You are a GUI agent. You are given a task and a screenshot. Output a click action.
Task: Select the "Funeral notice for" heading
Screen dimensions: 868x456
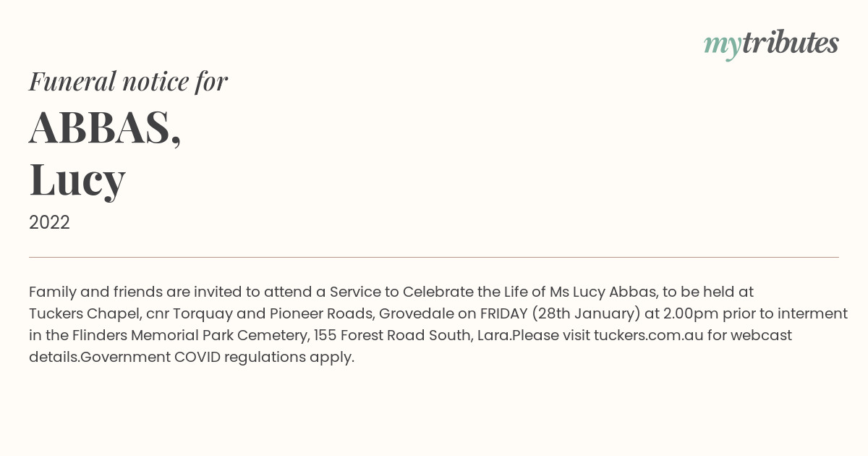[x=128, y=81]
